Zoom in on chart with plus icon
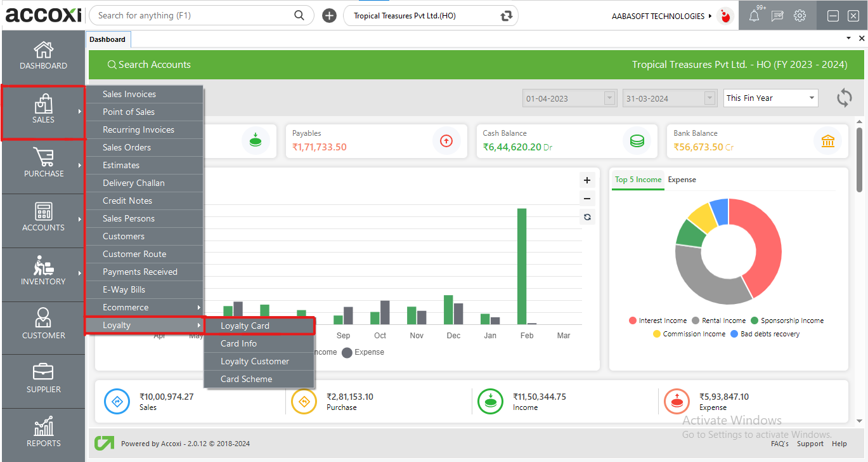The image size is (868, 462). pos(587,180)
